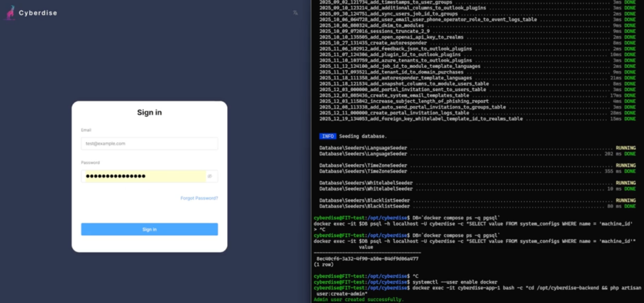Click the create_autoresponder migration line
The height and width of the screenshot is (303, 644).
coord(365,43)
